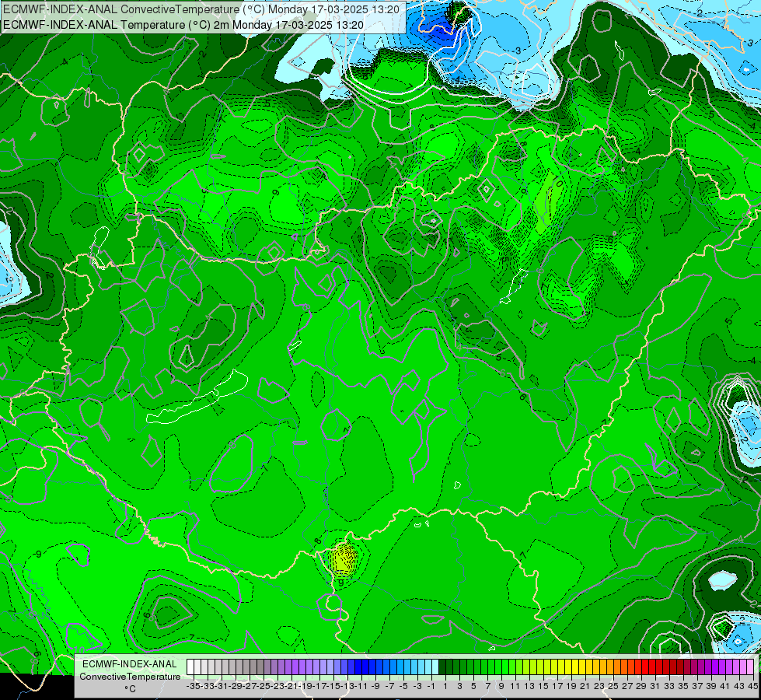Click the white lake outline in the map's western half
Viewport: 761px width, 700px height.
click(197, 397)
